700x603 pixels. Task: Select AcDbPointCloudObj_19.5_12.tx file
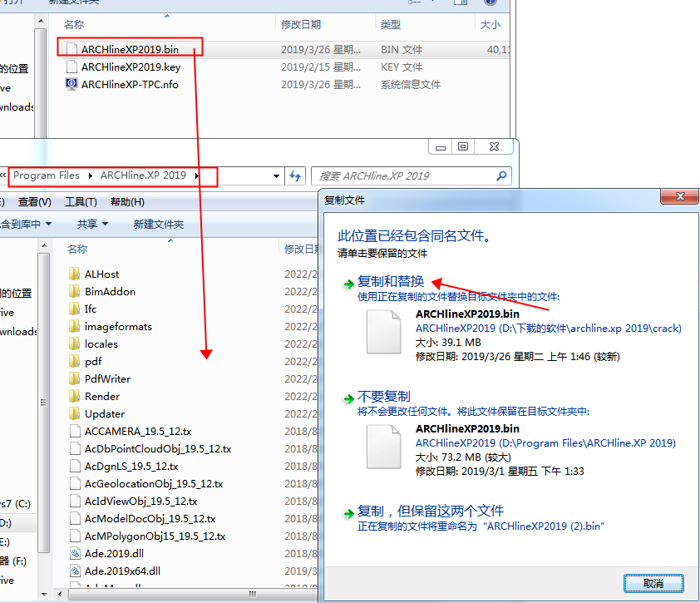[x=158, y=448]
